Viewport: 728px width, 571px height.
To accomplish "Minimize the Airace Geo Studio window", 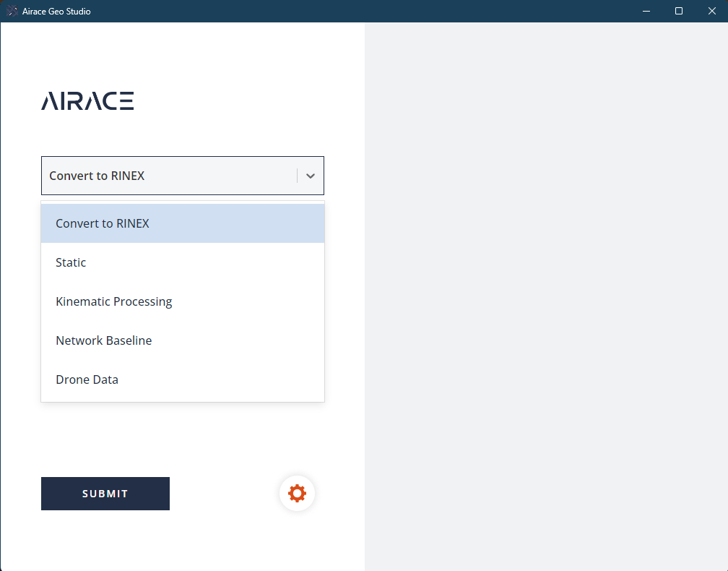I will 645,12.
